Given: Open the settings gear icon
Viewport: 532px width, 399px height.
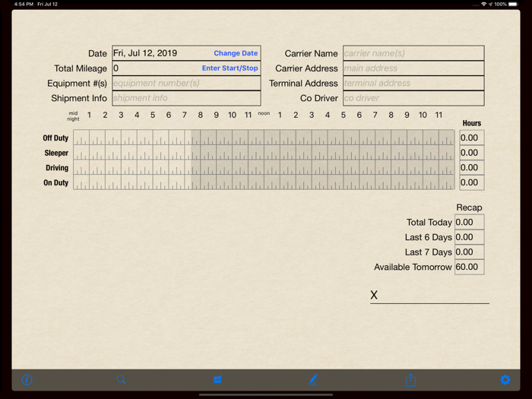Looking at the screenshot, I should (505, 380).
